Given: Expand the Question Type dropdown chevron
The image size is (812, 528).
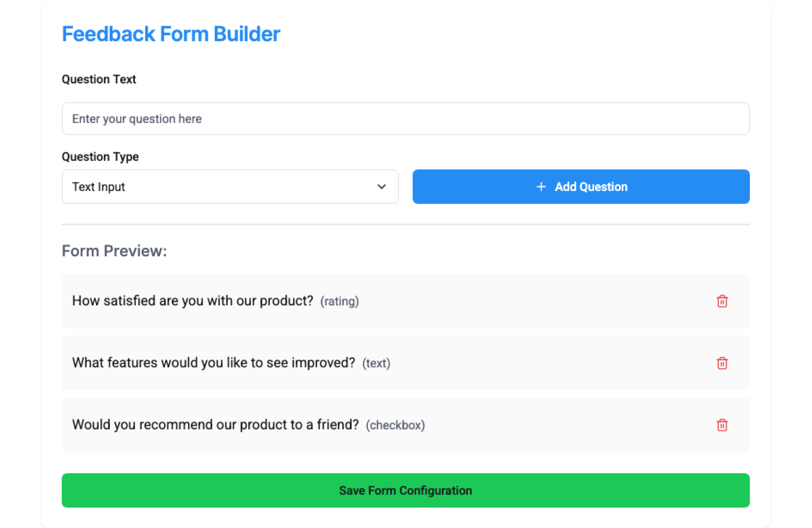Looking at the screenshot, I should click(381, 187).
